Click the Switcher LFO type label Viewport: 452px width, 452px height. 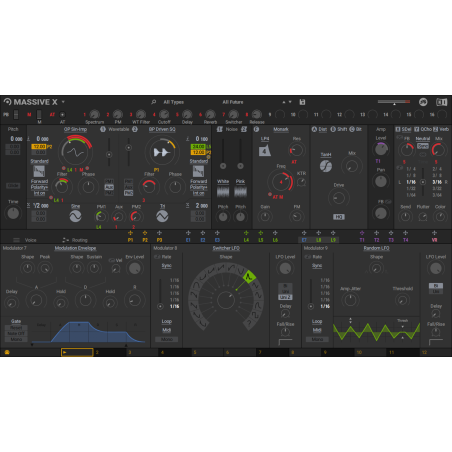point(226,248)
